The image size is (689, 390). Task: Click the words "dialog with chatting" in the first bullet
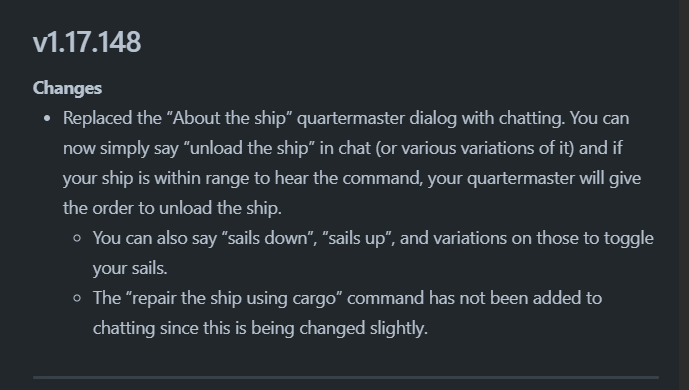coord(487,119)
